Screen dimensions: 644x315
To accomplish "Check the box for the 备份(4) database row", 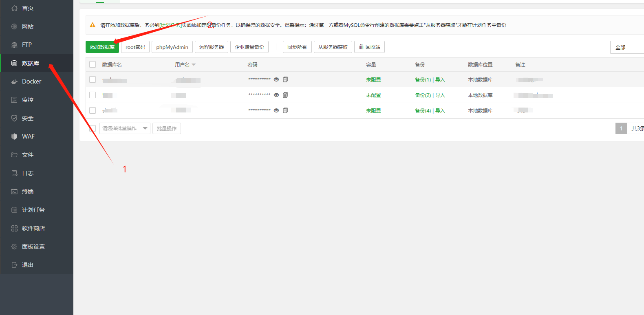I will coord(93,110).
